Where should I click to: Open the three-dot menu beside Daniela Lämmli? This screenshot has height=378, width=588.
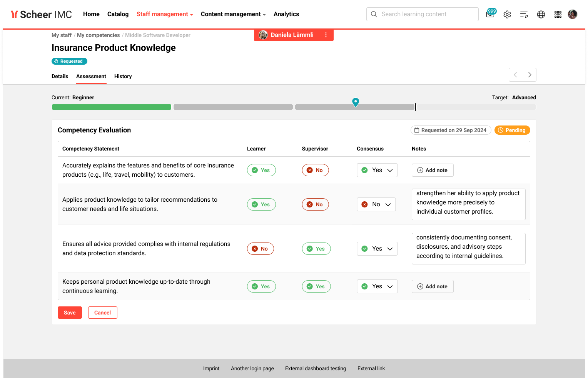click(326, 35)
